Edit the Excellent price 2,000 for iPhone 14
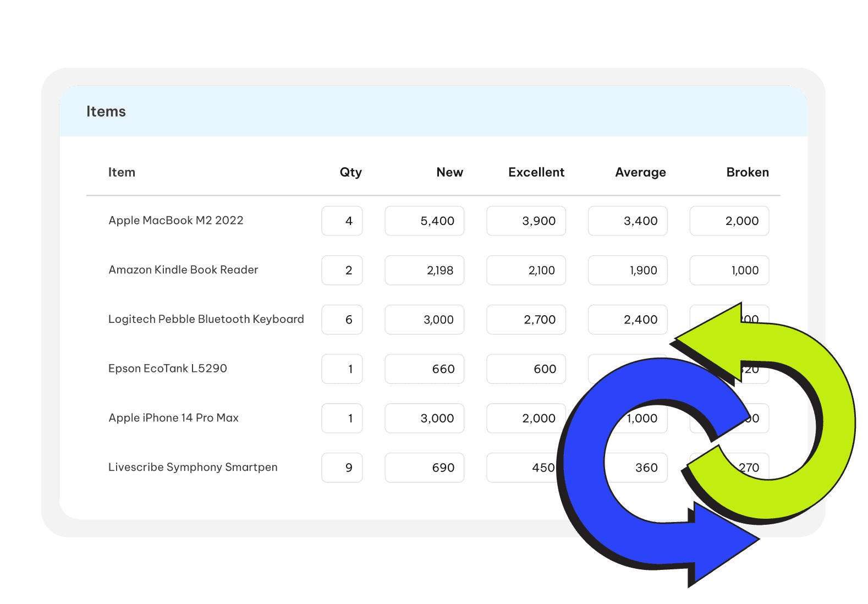The image size is (868, 604). (526, 418)
